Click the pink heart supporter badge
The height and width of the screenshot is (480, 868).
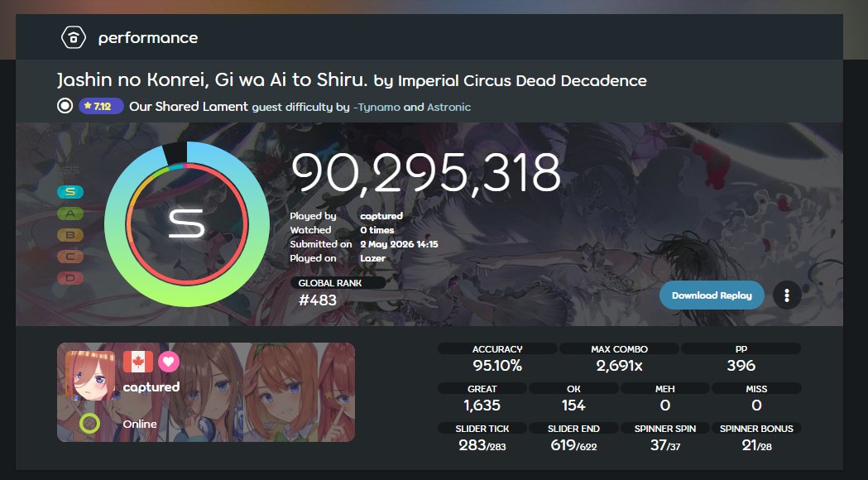(x=169, y=362)
